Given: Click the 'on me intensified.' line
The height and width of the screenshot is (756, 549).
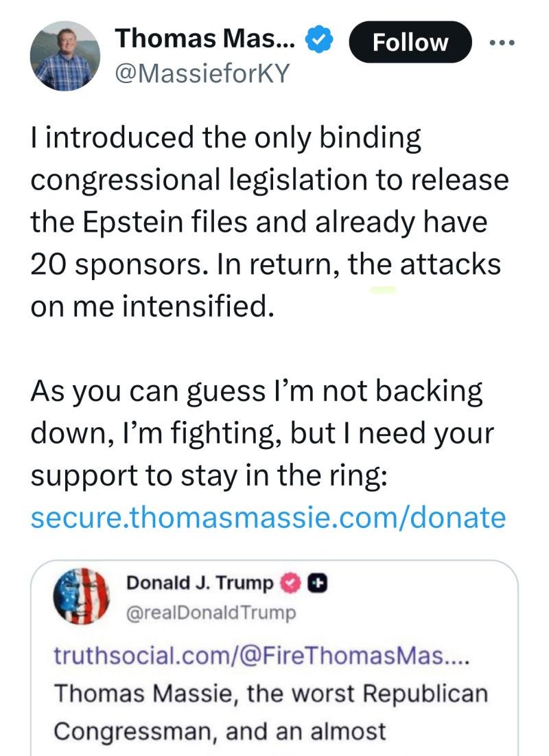Looking at the screenshot, I should click(x=152, y=306).
